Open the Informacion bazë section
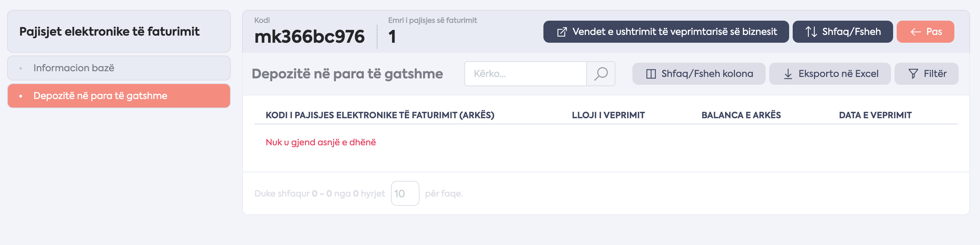 (119, 68)
